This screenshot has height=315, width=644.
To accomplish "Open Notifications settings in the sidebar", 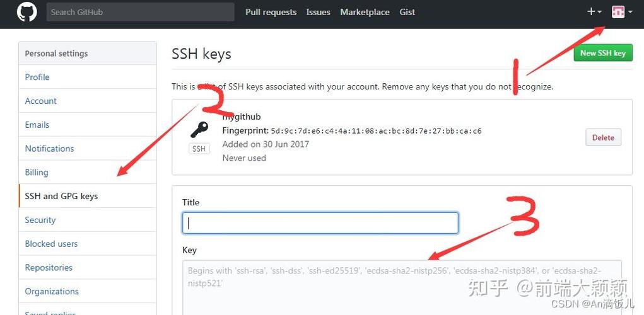I will tap(49, 149).
